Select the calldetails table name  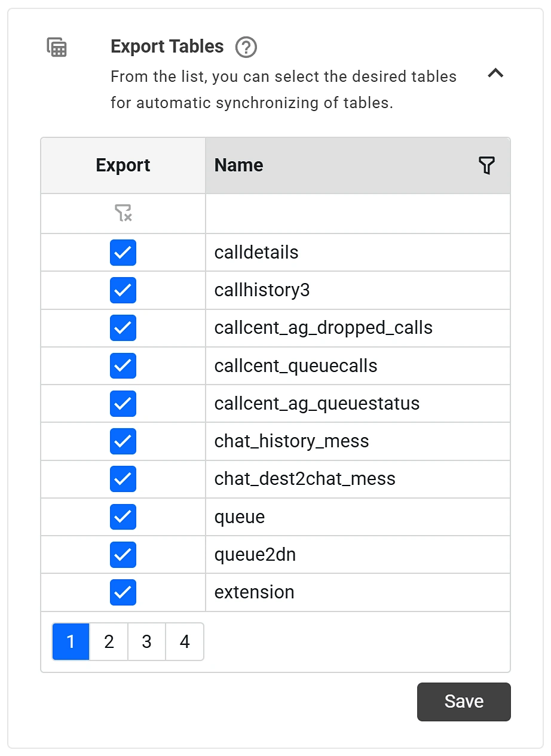256,253
